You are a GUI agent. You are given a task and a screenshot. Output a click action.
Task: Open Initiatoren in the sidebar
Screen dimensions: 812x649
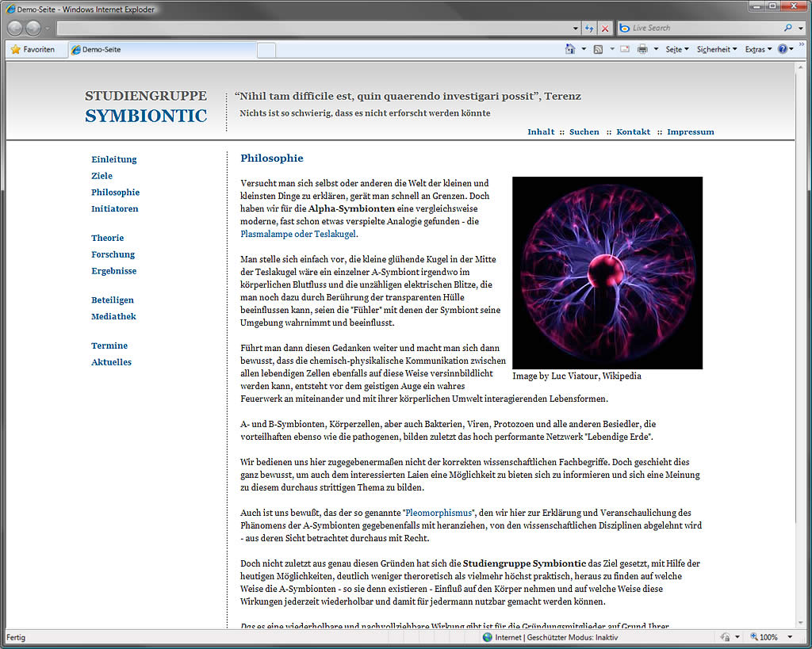click(x=115, y=209)
